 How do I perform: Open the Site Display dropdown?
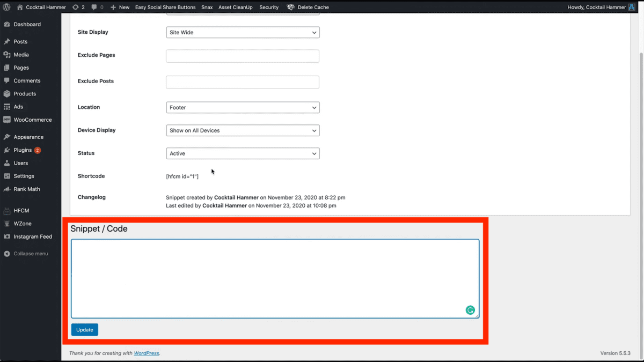click(x=243, y=32)
